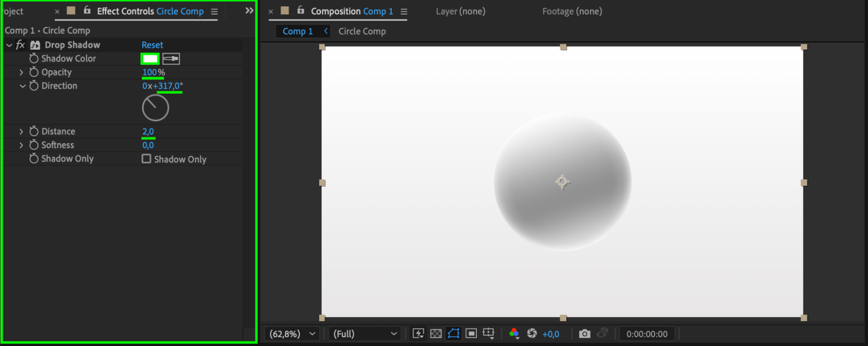Close the Effect Controls panel
This screenshot has height=346, width=868.
point(57,11)
